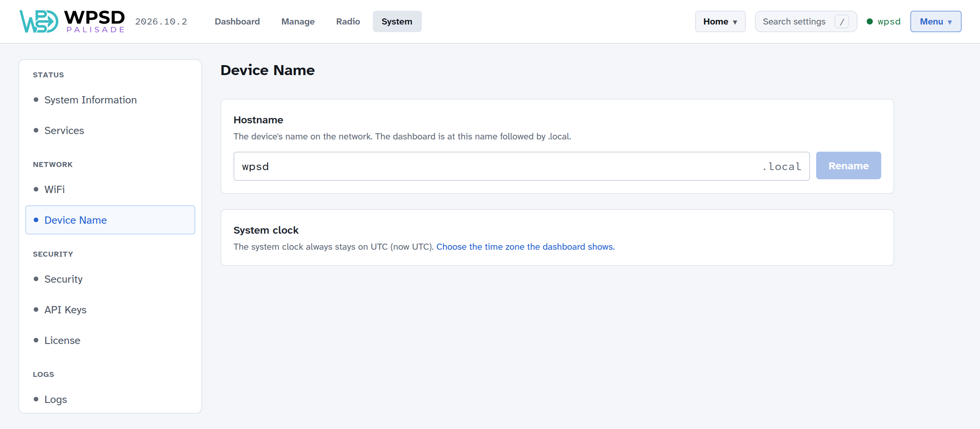The width and height of the screenshot is (980, 429).
Task: Click the version text 2026.10.2
Action: point(161,22)
